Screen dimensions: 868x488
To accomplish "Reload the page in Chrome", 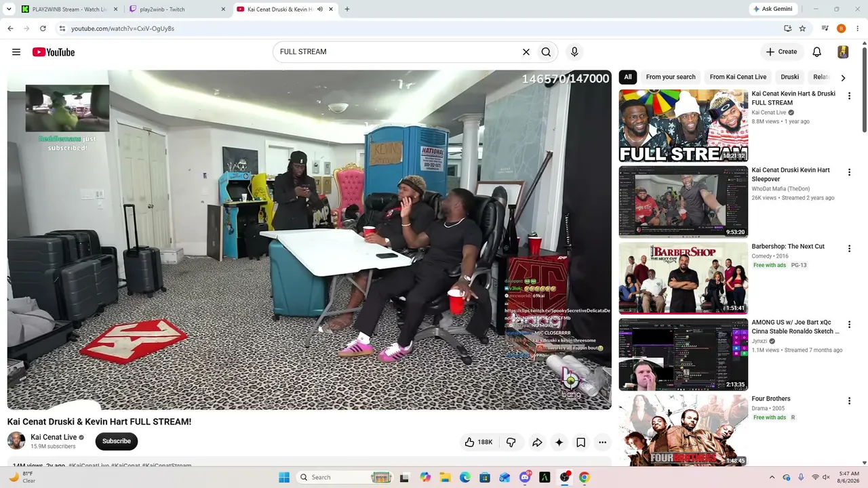I will [x=43, y=28].
